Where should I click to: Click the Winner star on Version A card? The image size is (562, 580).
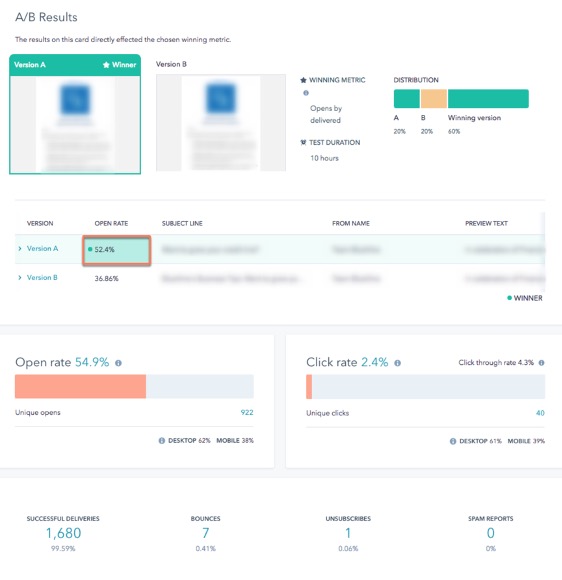tap(106, 65)
